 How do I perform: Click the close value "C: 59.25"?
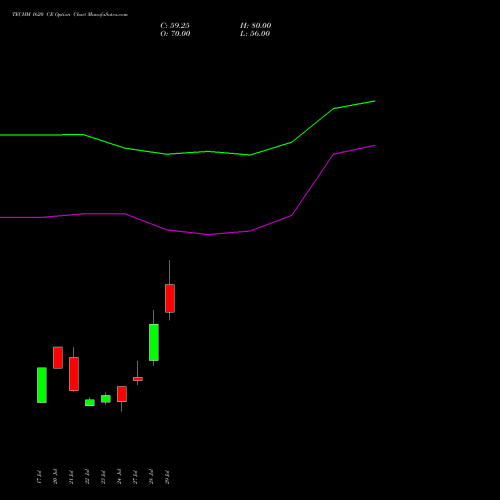click(x=175, y=26)
